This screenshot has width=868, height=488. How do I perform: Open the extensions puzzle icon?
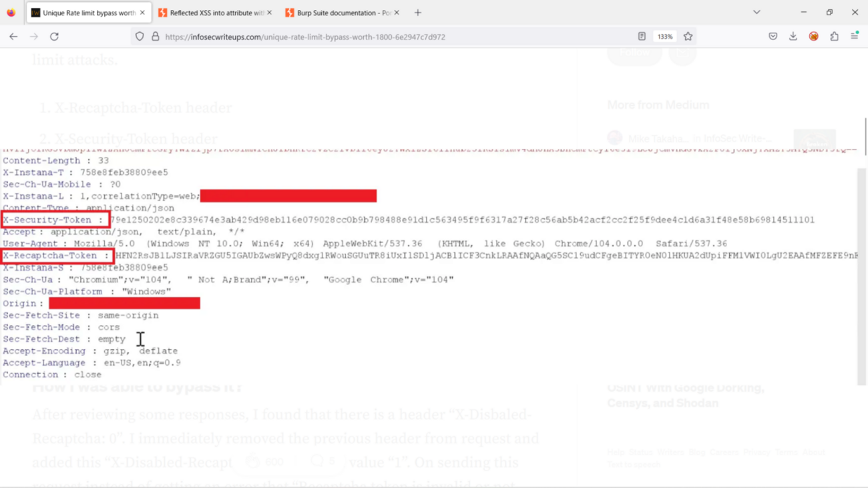834,37
